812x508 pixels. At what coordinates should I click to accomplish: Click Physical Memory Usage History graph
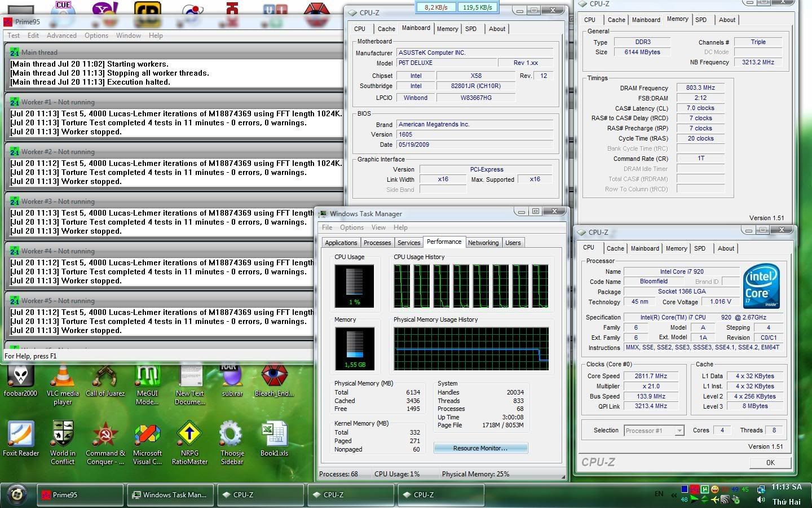point(471,349)
